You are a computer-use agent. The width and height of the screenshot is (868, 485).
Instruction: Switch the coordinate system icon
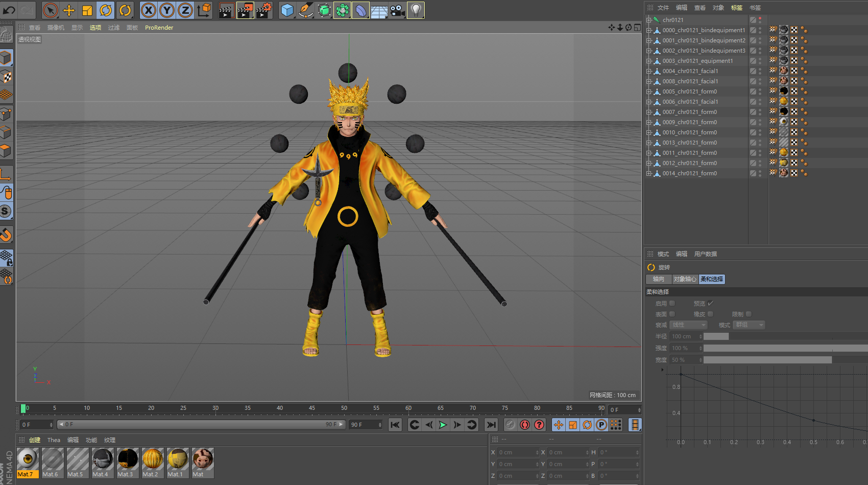pos(204,10)
